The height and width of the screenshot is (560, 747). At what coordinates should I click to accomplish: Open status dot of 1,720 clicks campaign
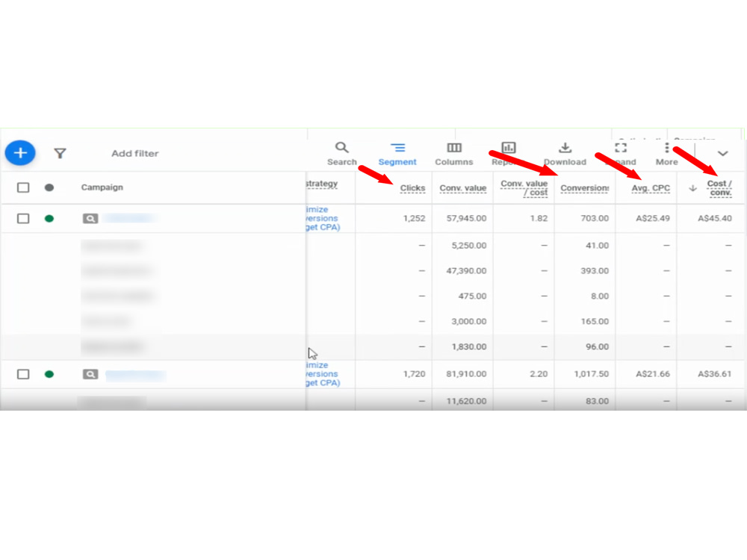coord(49,374)
